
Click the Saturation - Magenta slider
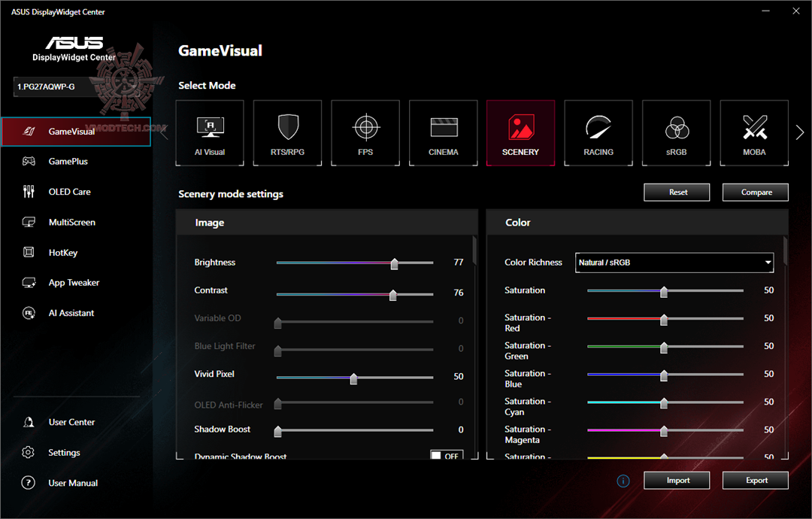[x=665, y=430]
